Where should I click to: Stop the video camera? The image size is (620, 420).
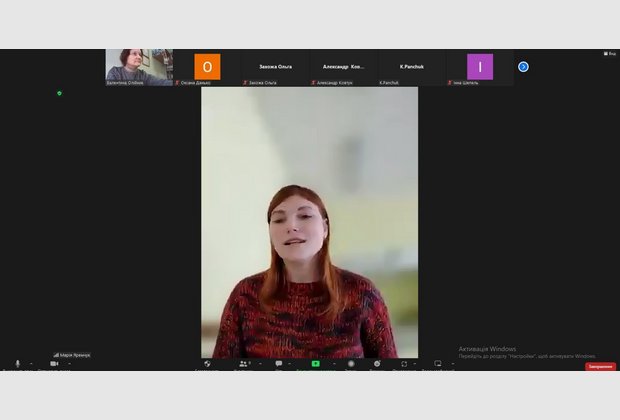[54, 364]
